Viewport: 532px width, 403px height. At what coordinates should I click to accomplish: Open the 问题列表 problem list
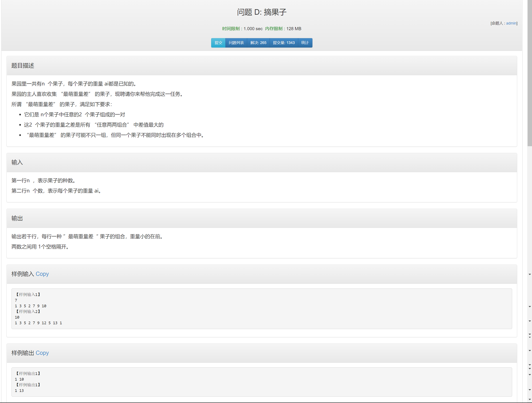coord(236,43)
